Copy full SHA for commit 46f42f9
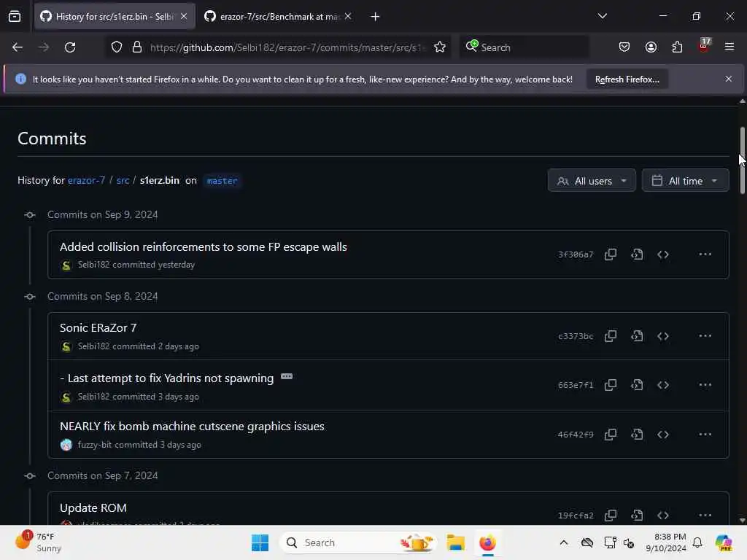This screenshot has width=747, height=560. pyautogui.click(x=611, y=435)
